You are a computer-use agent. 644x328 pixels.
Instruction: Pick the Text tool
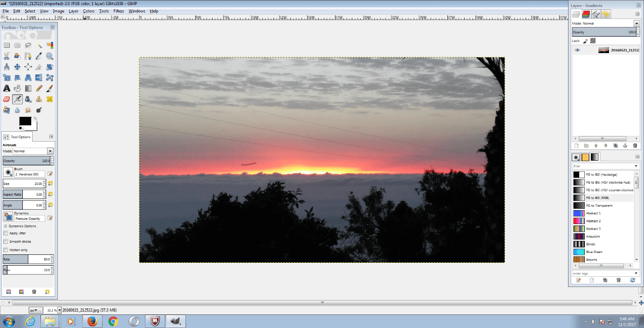(7, 88)
